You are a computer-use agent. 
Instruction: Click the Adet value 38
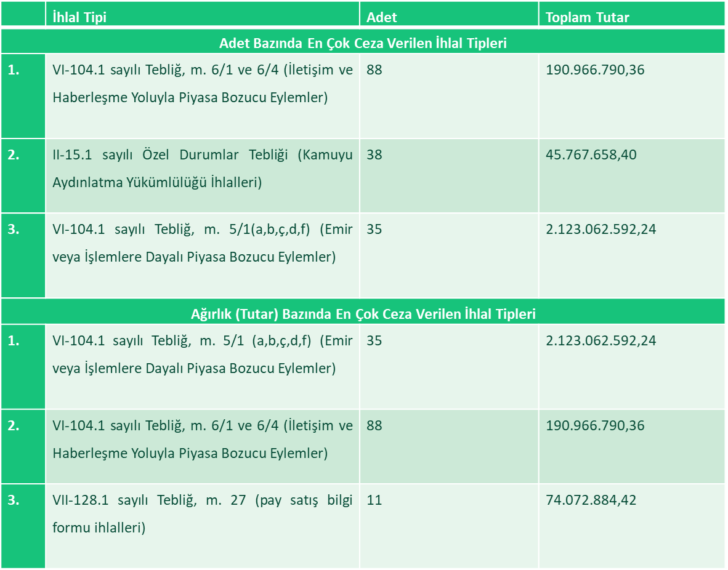[x=374, y=155]
